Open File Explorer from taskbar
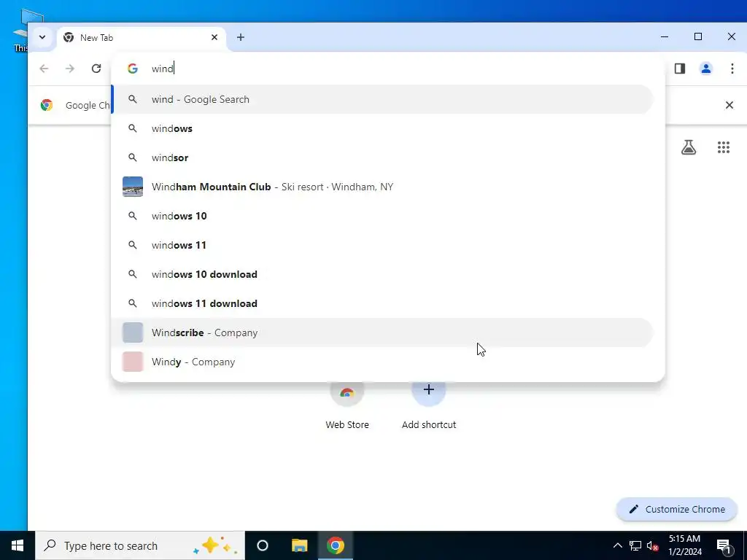The height and width of the screenshot is (560, 747). click(299, 545)
